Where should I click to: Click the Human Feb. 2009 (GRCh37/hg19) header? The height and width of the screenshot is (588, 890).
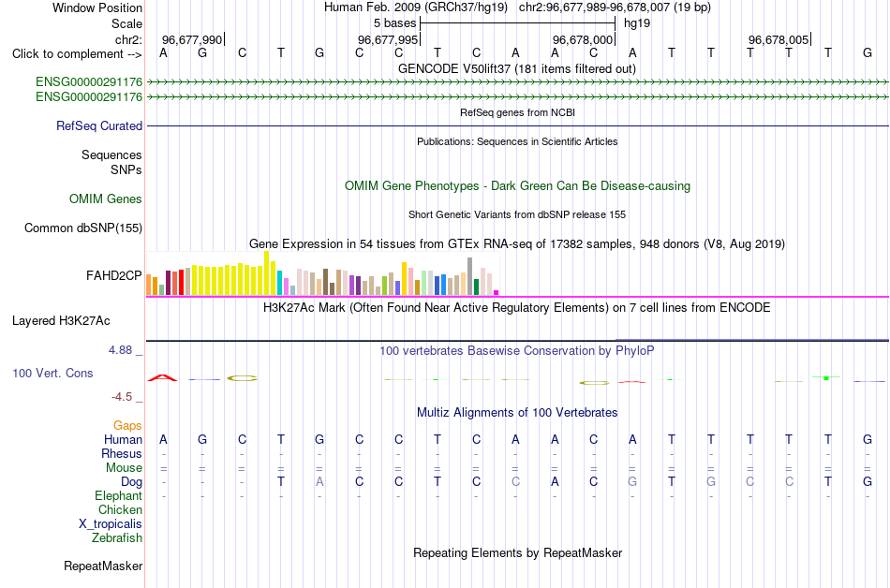point(415,7)
